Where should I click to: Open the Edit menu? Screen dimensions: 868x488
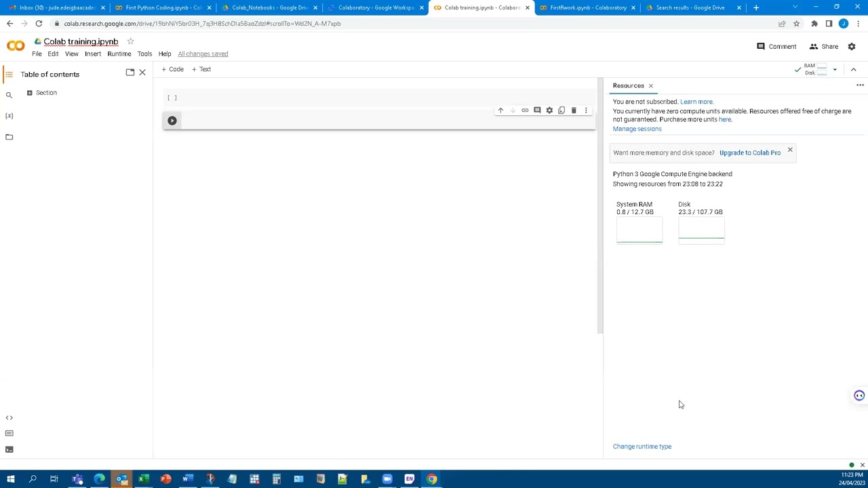[x=53, y=54]
